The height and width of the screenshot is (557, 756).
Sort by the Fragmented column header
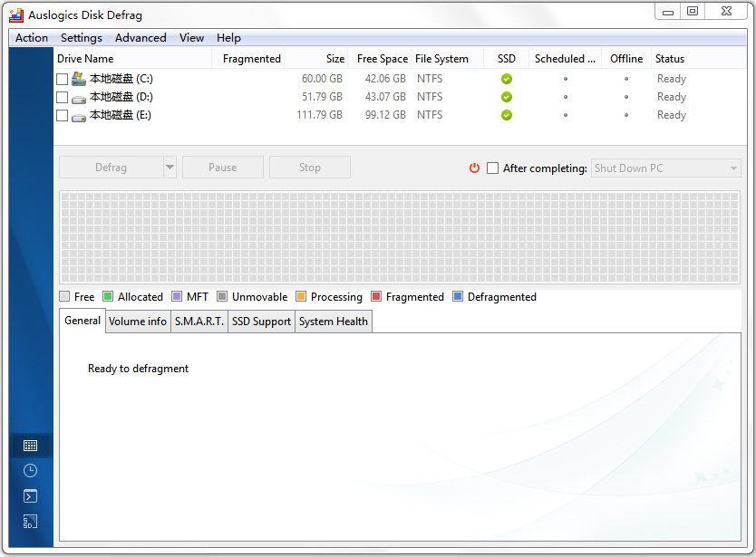click(248, 58)
